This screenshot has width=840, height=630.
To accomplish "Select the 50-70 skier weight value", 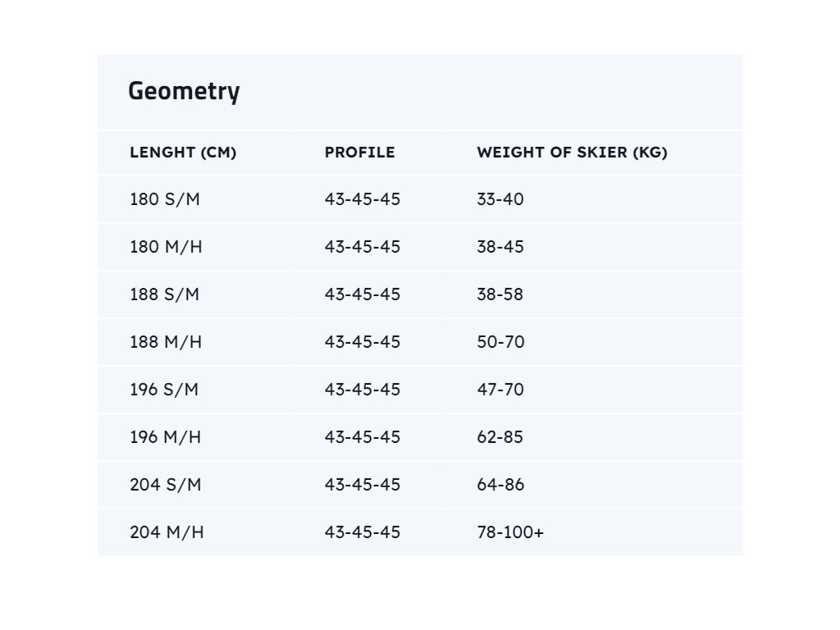I will (500, 342).
